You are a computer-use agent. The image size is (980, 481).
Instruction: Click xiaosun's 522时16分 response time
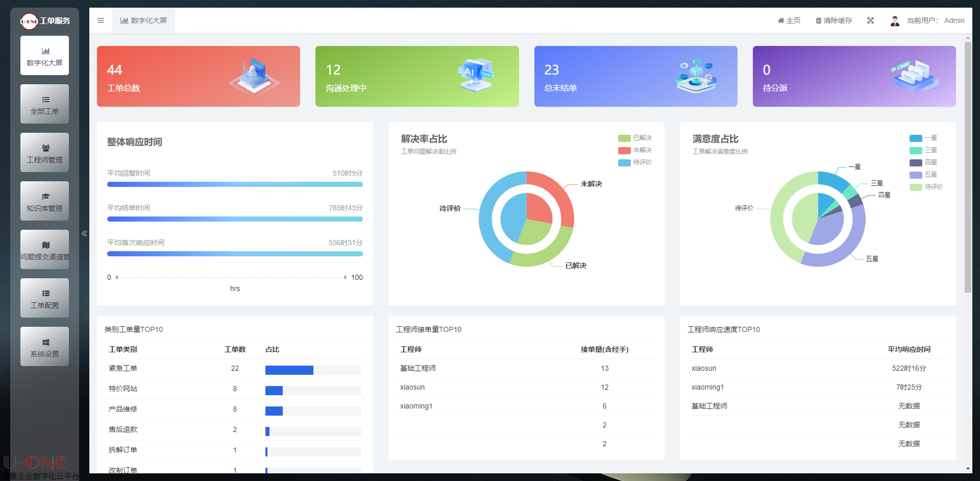click(x=909, y=368)
